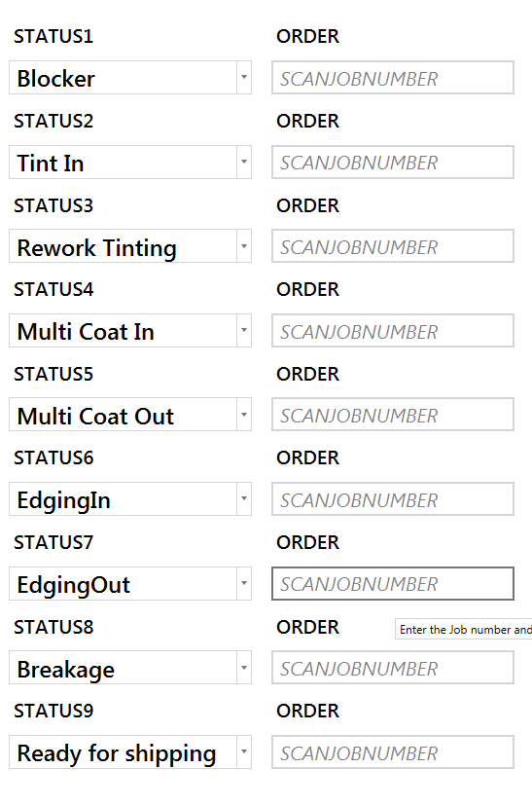Open the Ready for shipping dropdown arrow
The image size is (532, 805).
coord(244,752)
